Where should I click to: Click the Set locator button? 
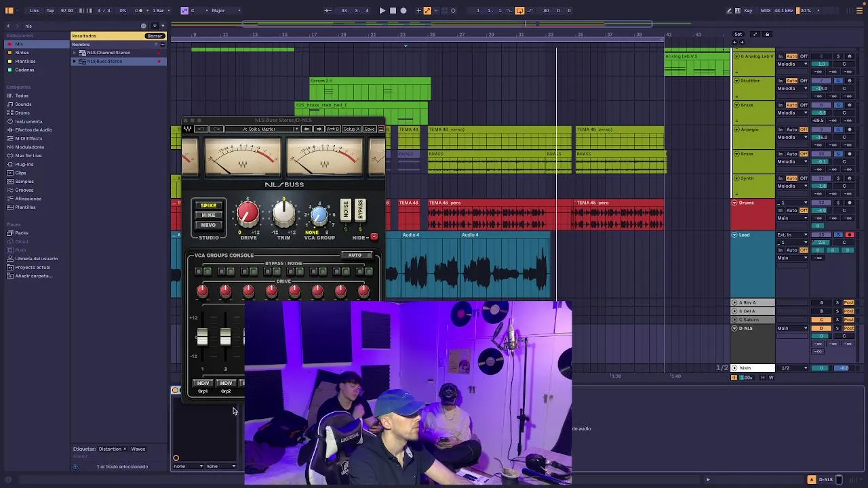point(738,35)
